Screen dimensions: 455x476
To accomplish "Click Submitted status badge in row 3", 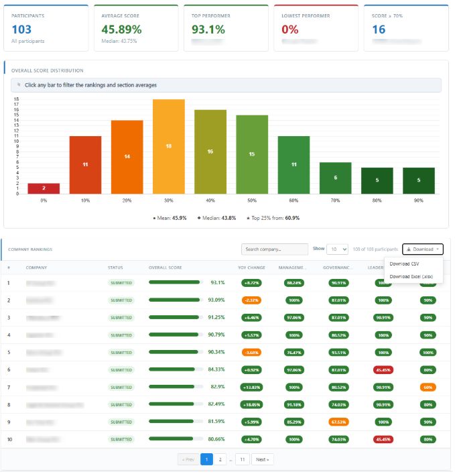I will coord(121,318).
